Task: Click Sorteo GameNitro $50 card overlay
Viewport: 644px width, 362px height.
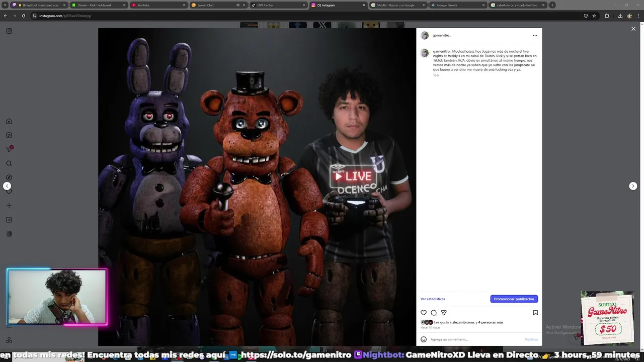Action: pos(607,318)
